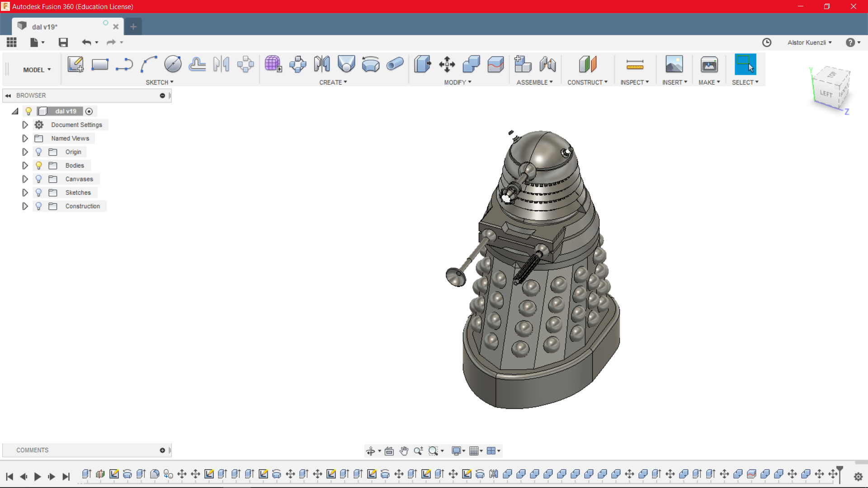Select the Arc sketch tool
Image resolution: width=868 pixels, height=488 pixels.
coord(148,65)
